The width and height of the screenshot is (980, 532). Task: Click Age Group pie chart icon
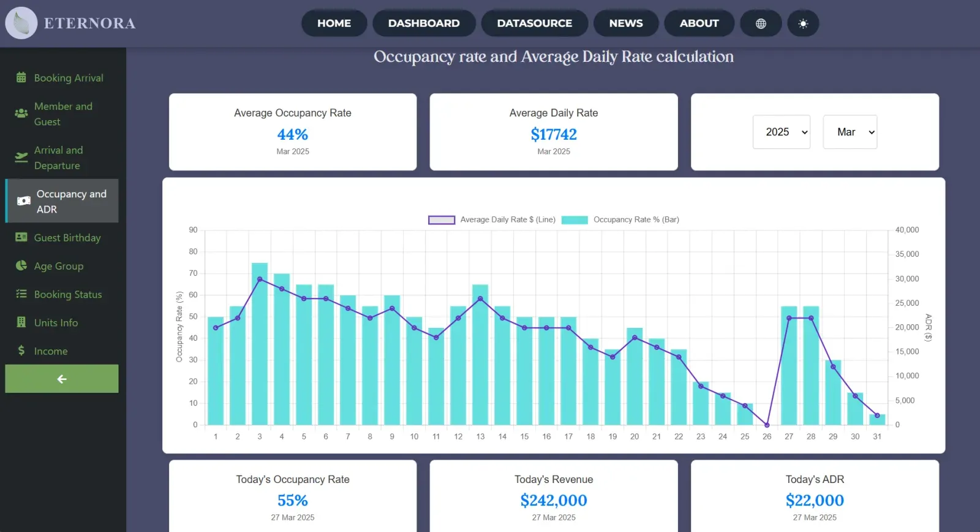[21, 265]
